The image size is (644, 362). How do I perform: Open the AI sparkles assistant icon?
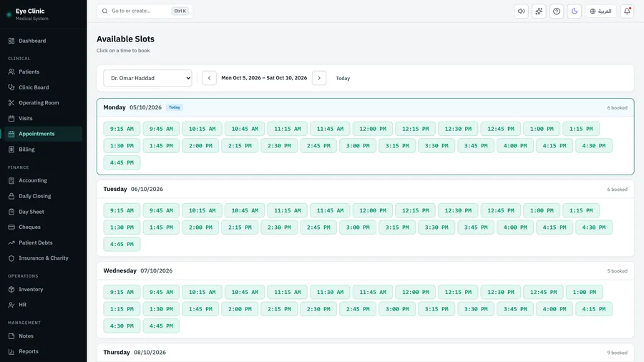539,11
